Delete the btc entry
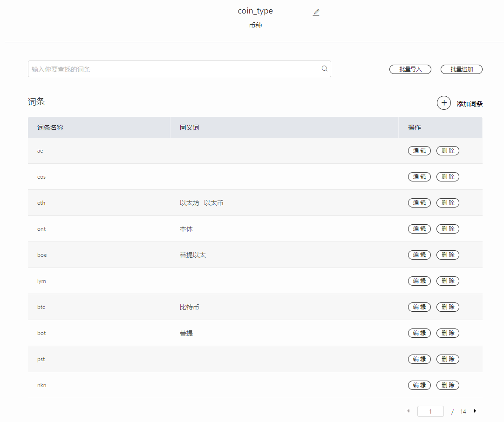 pyautogui.click(x=448, y=307)
